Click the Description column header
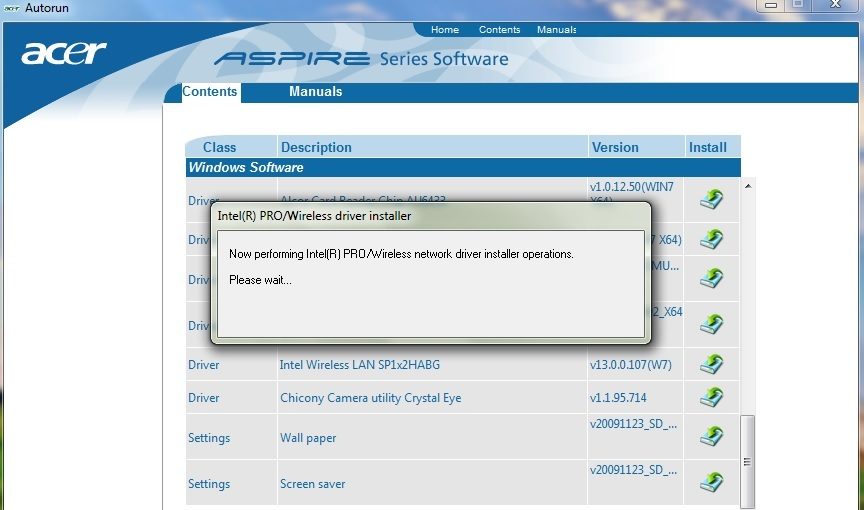The width and height of the screenshot is (864, 510). coord(316,147)
